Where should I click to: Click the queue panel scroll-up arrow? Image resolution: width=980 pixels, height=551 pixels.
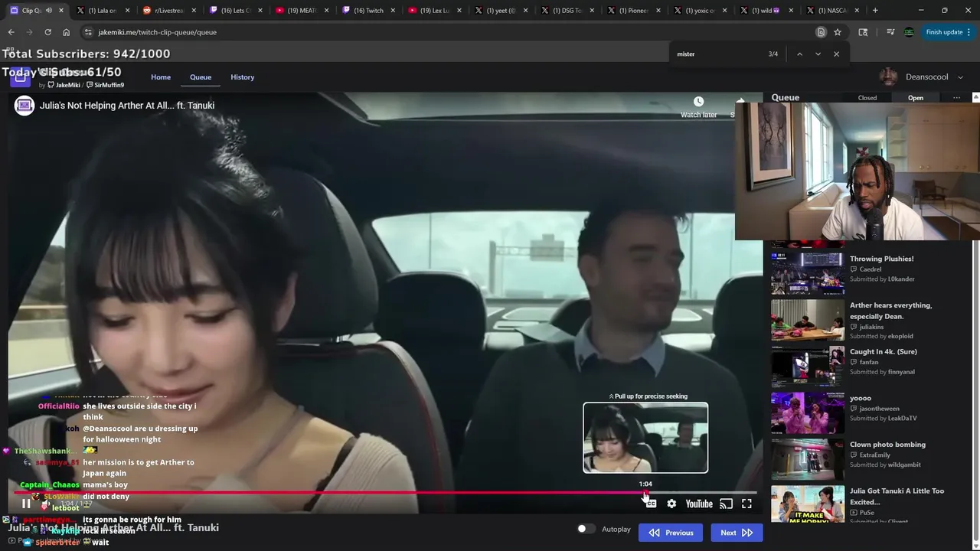pos(975,98)
